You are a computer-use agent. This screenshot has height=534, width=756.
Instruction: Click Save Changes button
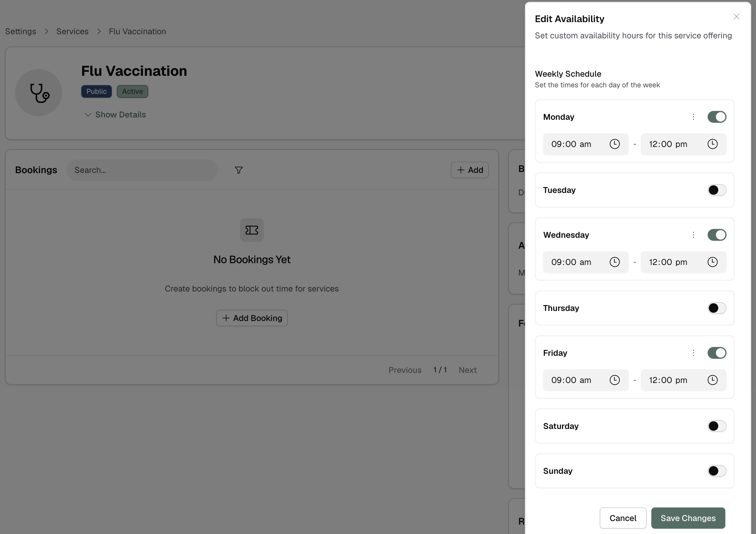pos(688,518)
